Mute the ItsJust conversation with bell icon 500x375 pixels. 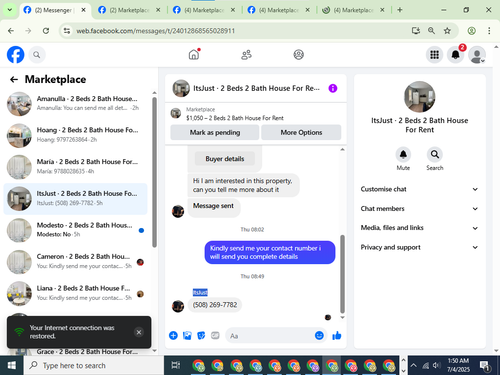click(403, 154)
